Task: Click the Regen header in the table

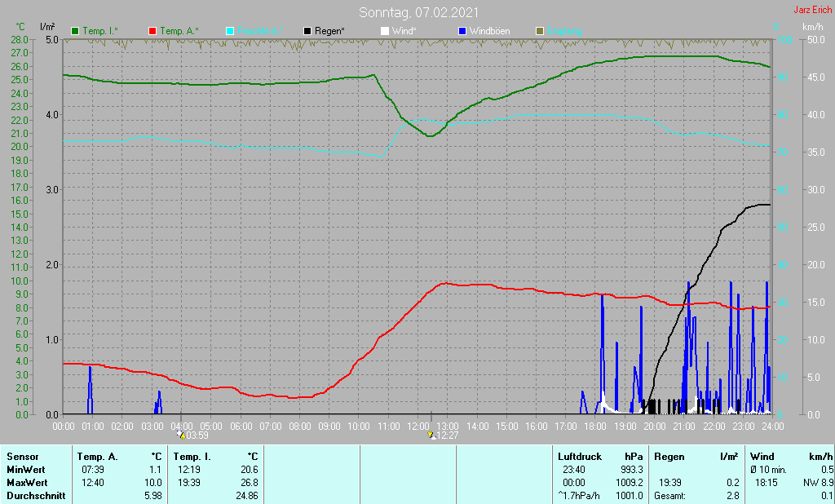Action: (669, 457)
